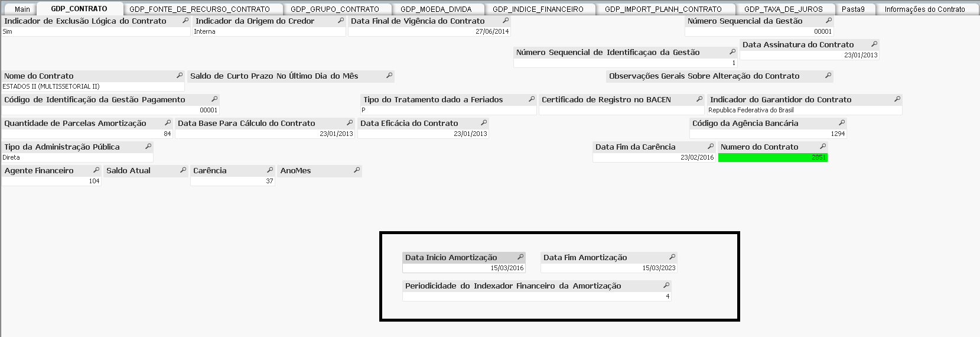The image size is (980, 337).
Task: Select date 27/06/2014 in Data Final de Vigência
Action: [429, 31]
